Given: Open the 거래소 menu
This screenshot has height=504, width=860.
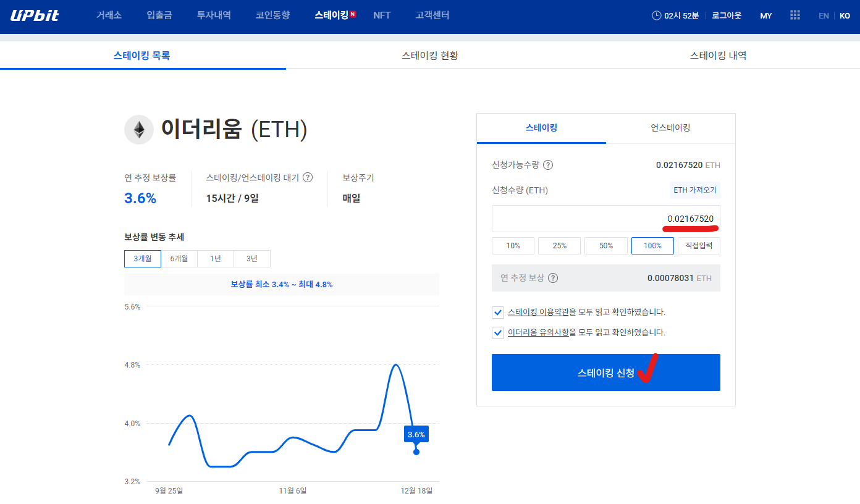Looking at the screenshot, I should (108, 15).
